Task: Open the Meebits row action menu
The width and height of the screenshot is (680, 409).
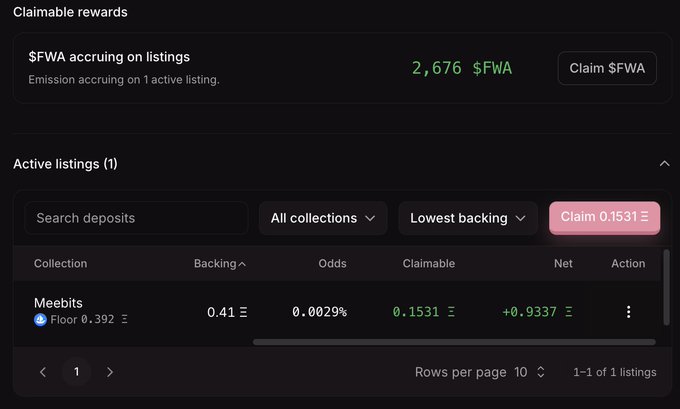Action: pos(628,312)
